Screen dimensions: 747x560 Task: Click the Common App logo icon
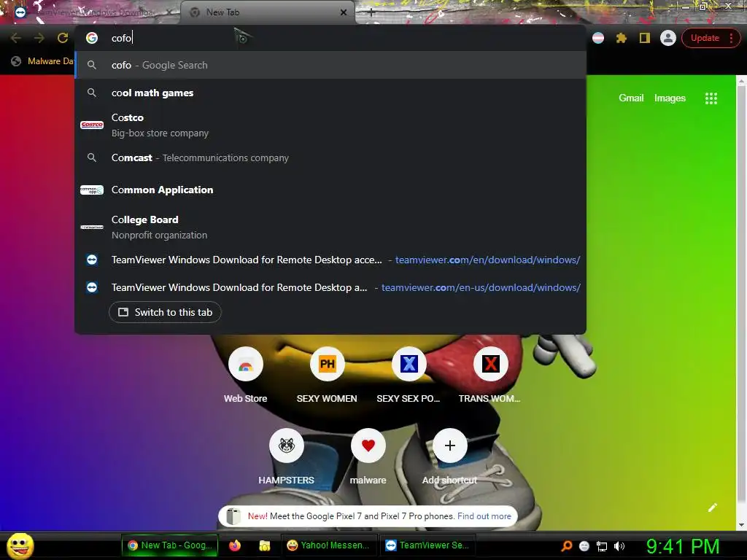pyautogui.click(x=92, y=190)
